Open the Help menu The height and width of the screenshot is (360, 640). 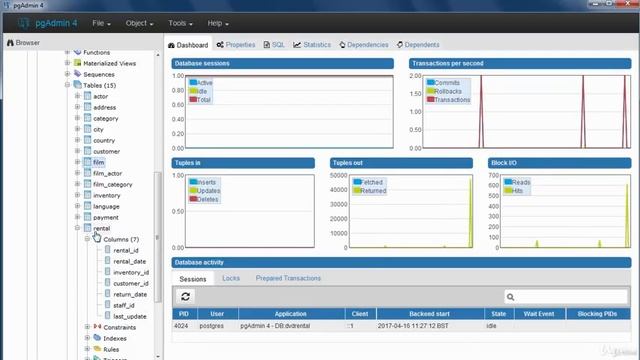[x=218, y=23]
